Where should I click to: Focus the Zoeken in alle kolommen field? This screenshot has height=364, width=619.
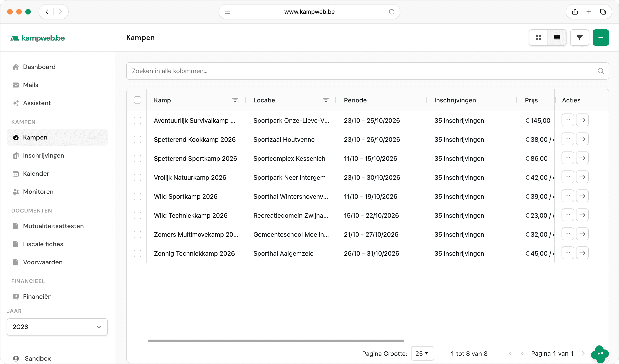click(x=367, y=71)
